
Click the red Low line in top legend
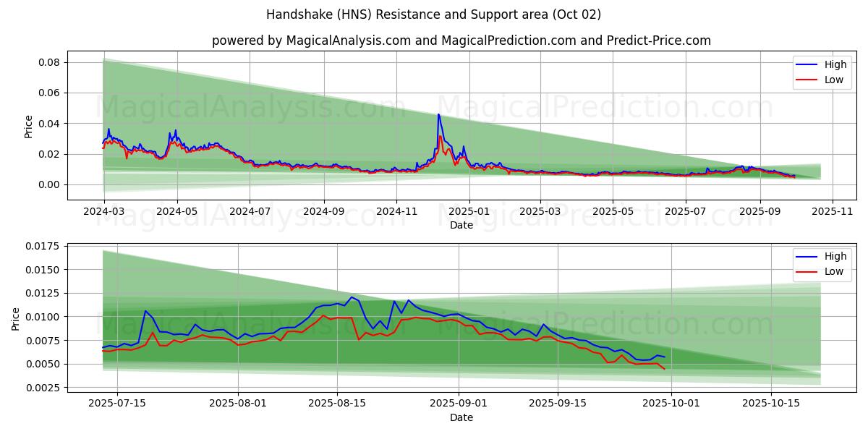tap(807, 80)
